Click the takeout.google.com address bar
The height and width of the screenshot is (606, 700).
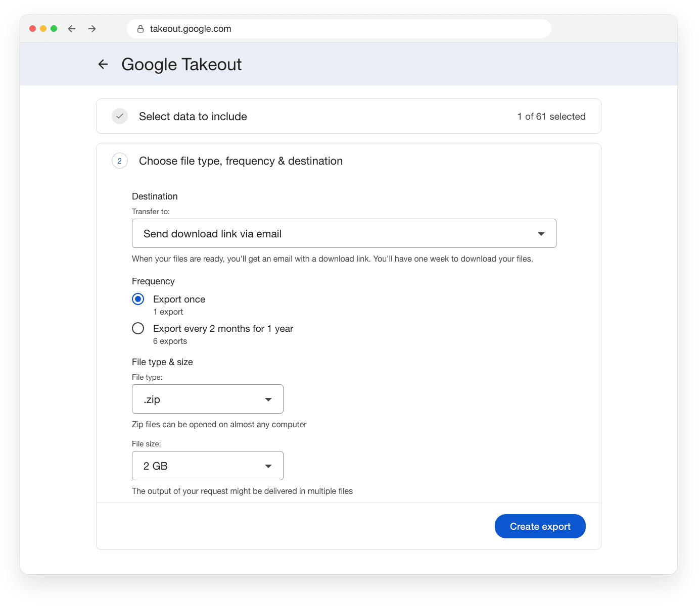click(339, 29)
